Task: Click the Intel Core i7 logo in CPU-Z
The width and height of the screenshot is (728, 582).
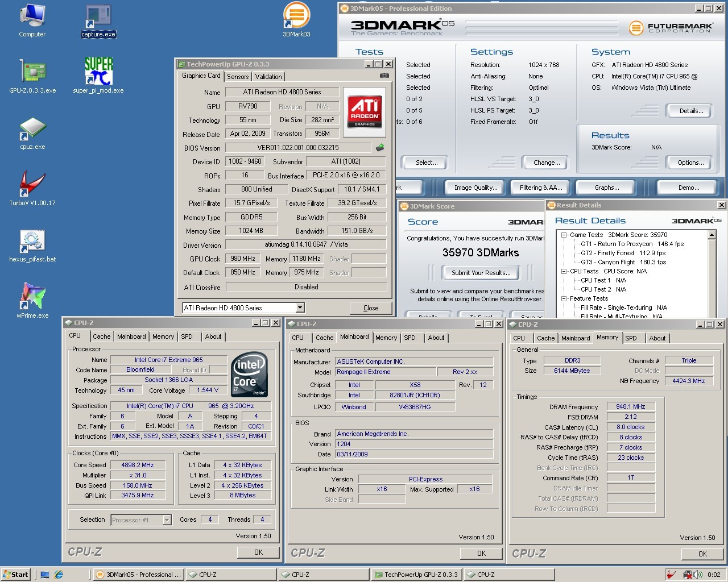Action: pos(250,376)
